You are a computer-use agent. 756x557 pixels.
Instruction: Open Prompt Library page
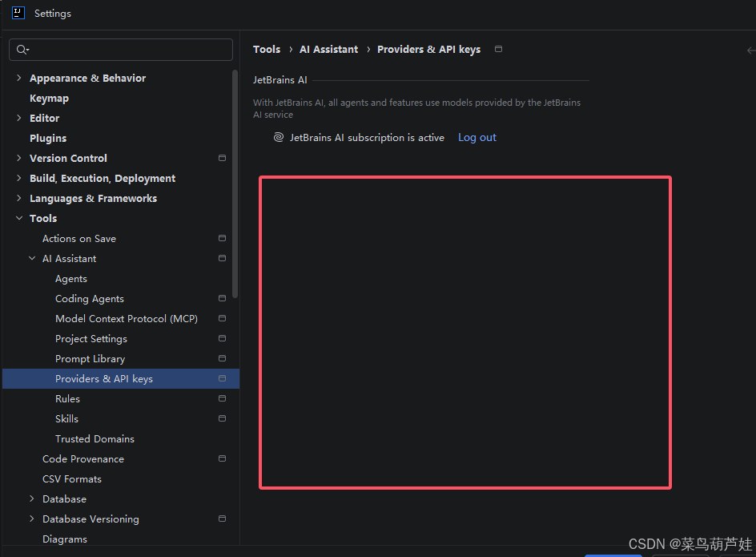pyautogui.click(x=90, y=359)
